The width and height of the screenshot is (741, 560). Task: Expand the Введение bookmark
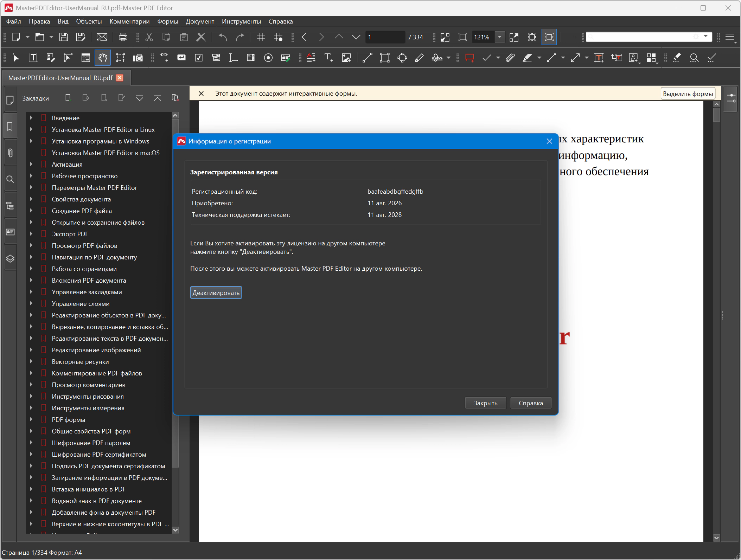[x=31, y=118]
